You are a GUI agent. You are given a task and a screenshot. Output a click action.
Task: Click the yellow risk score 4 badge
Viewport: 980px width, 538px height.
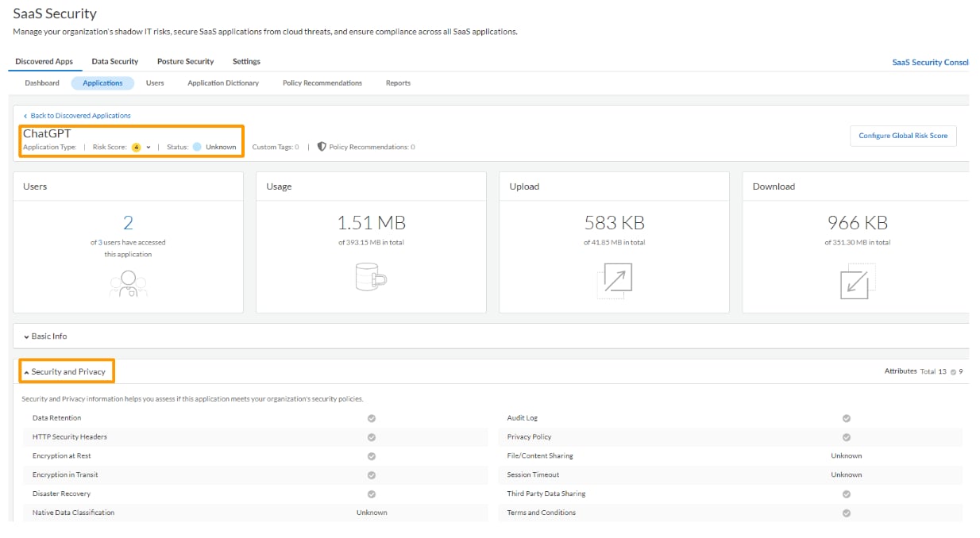click(x=137, y=147)
